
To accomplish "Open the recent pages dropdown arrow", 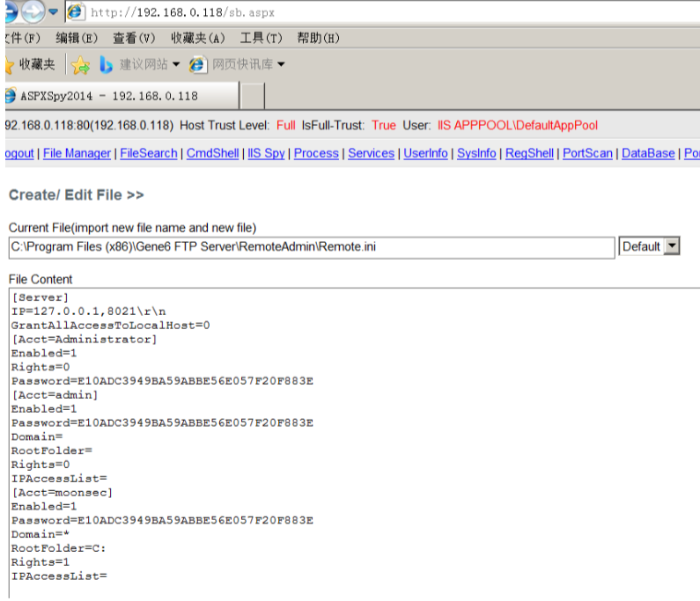I will coord(54,11).
